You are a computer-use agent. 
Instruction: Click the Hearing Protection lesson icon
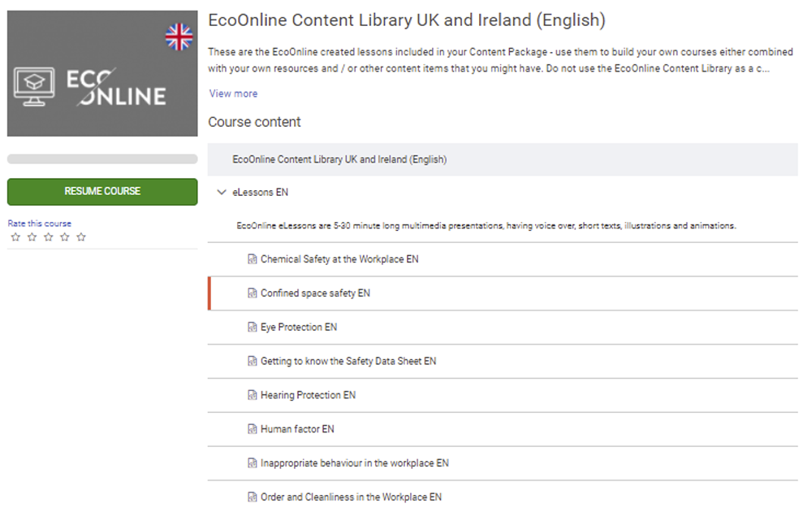(253, 395)
